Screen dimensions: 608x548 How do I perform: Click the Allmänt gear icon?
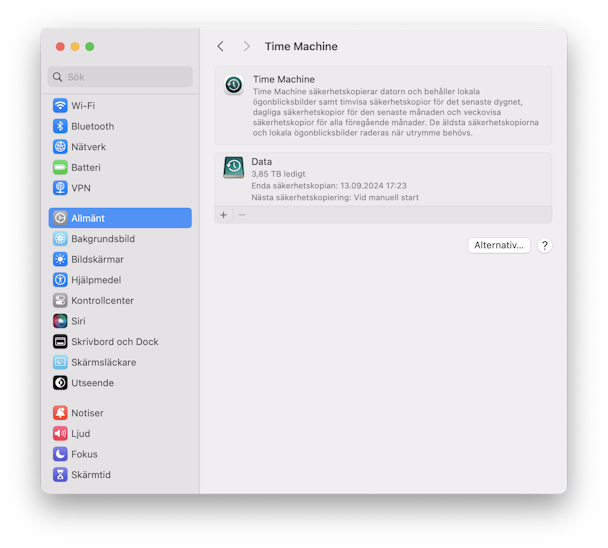(60, 218)
